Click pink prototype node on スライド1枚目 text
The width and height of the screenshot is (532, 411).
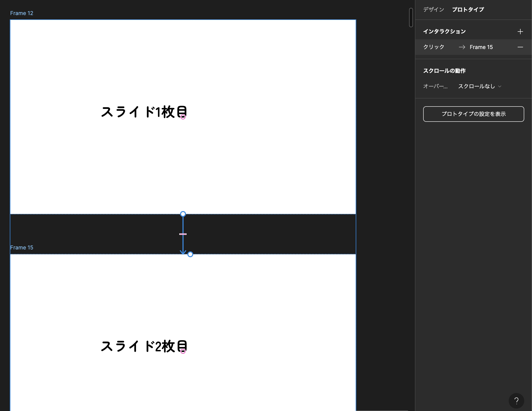pyautogui.click(x=183, y=117)
